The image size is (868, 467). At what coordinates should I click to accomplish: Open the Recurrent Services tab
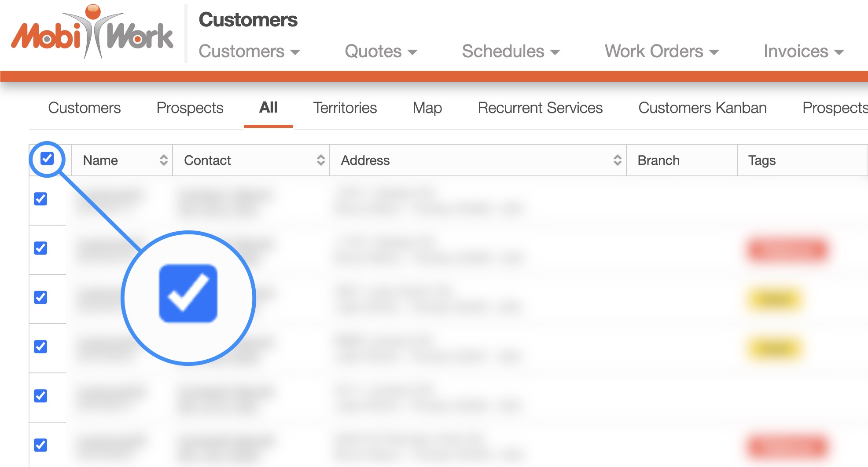(540, 108)
